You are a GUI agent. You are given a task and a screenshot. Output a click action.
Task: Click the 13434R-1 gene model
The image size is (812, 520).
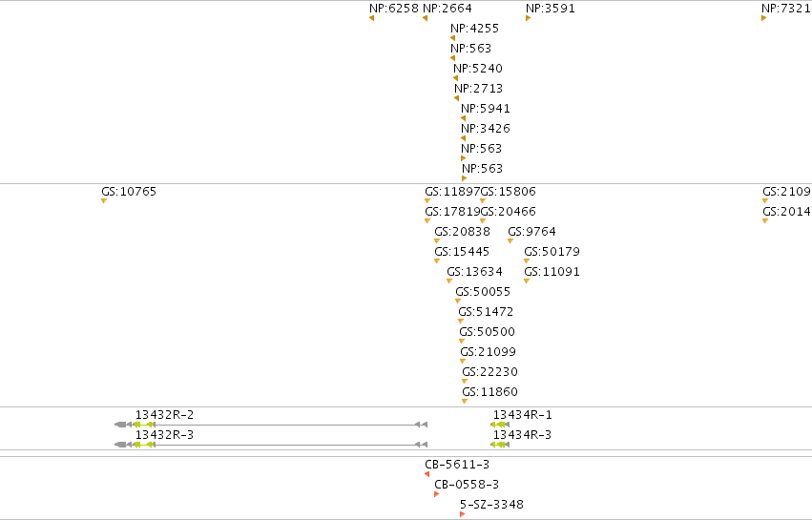(500, 425)
